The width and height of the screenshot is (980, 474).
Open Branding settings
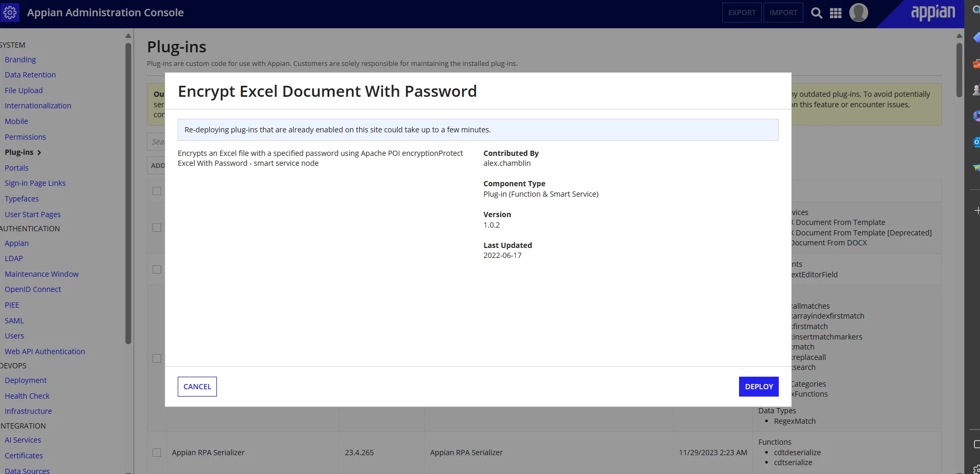(x=20, y=60)
